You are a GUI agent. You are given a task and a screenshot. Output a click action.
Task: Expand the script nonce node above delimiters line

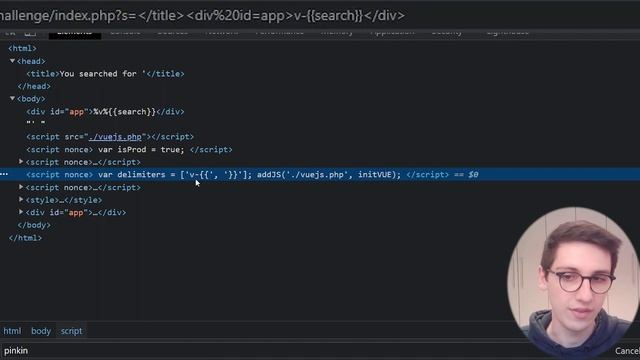[21, 162]
